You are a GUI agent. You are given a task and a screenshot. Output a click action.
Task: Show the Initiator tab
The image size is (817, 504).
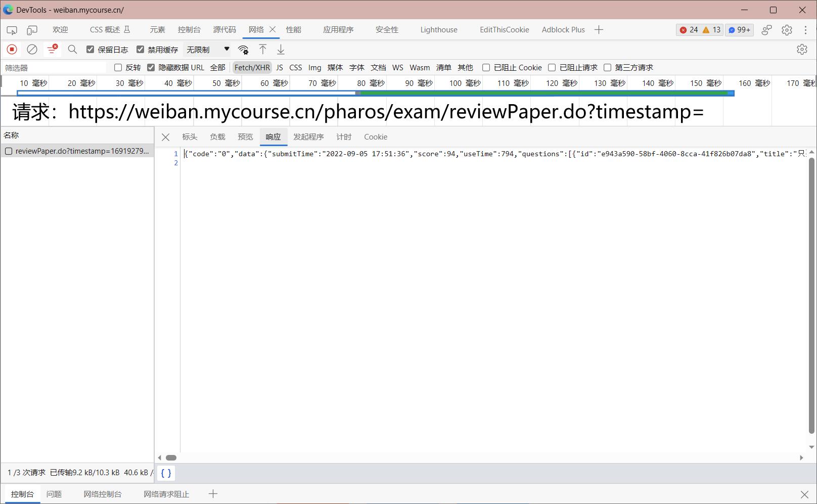(x=308, y=137)
